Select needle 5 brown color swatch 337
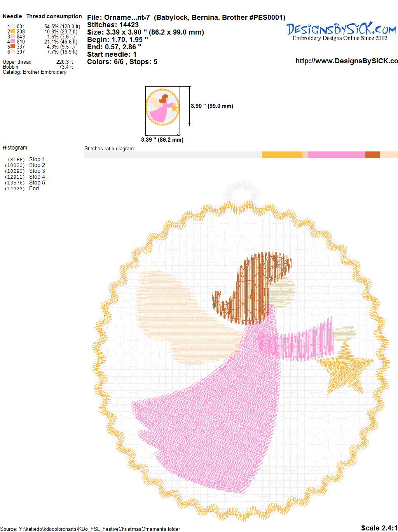This screenshot has height=532, width=398. [13, 47]
